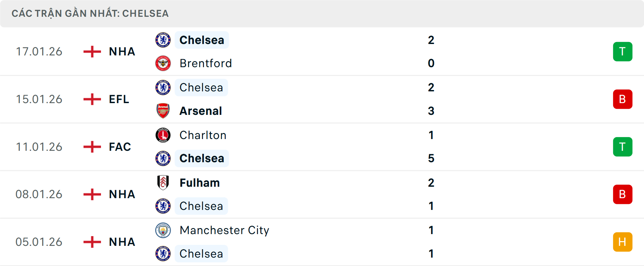Click the Chelsea club crest next to Brentford match
644x266 pixels.
163,40
